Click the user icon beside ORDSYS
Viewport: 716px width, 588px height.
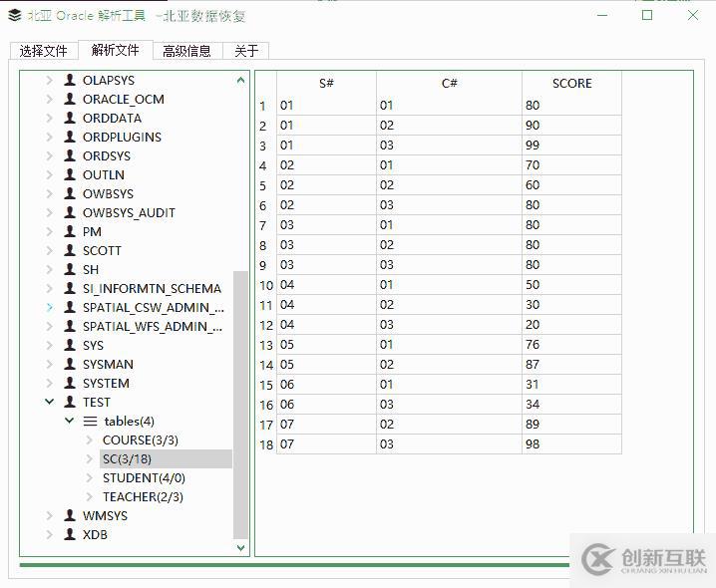tap(70, 155)
